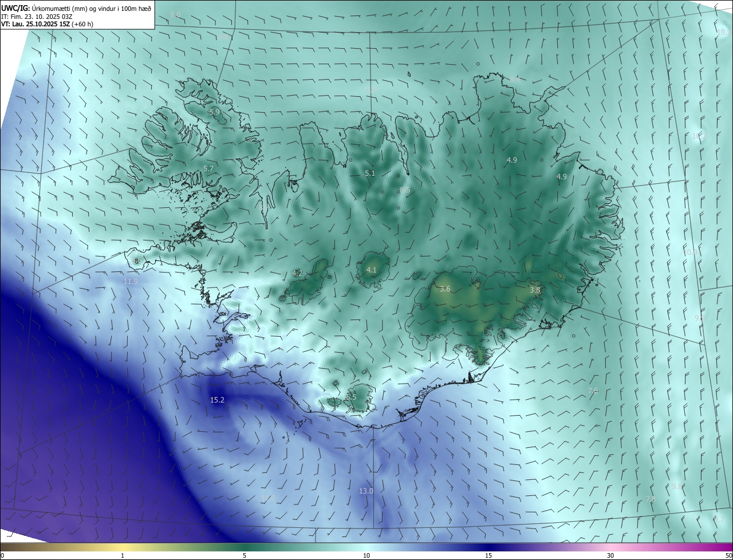
Task: Click the 3.8 value label on the map
Action: [535, 290]
